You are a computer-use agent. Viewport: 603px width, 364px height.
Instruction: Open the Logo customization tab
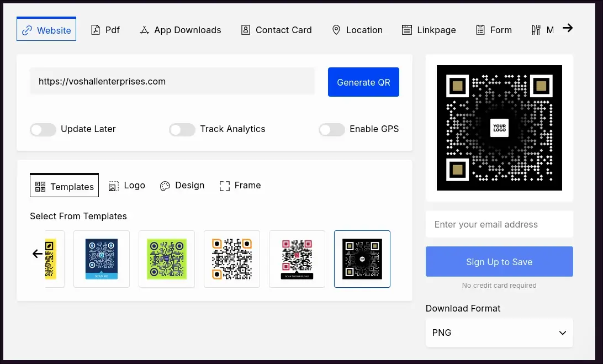coord(127,186)
